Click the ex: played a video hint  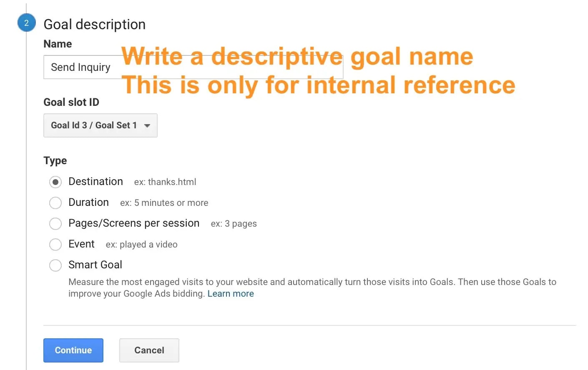(142, 245)
